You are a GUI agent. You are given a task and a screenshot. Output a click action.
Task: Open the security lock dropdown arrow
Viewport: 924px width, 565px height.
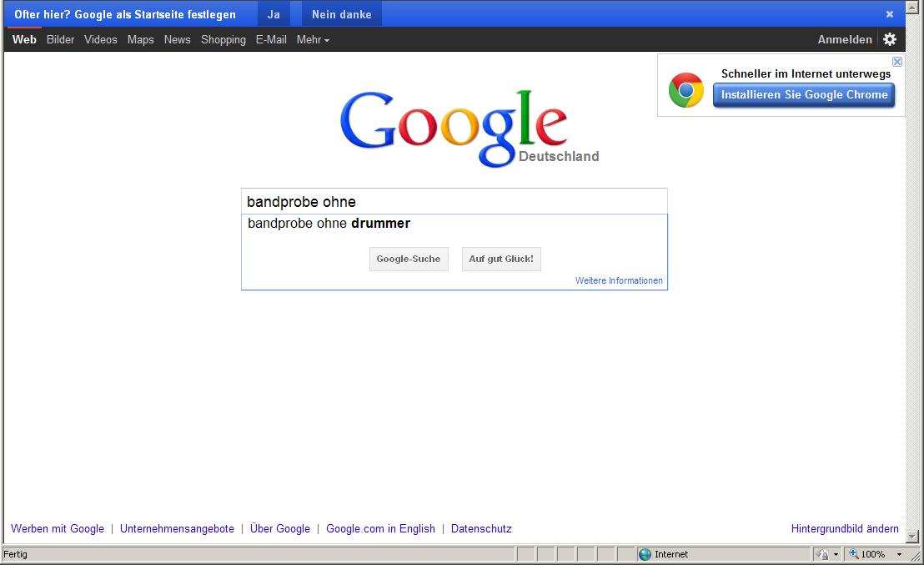[836, 554]
